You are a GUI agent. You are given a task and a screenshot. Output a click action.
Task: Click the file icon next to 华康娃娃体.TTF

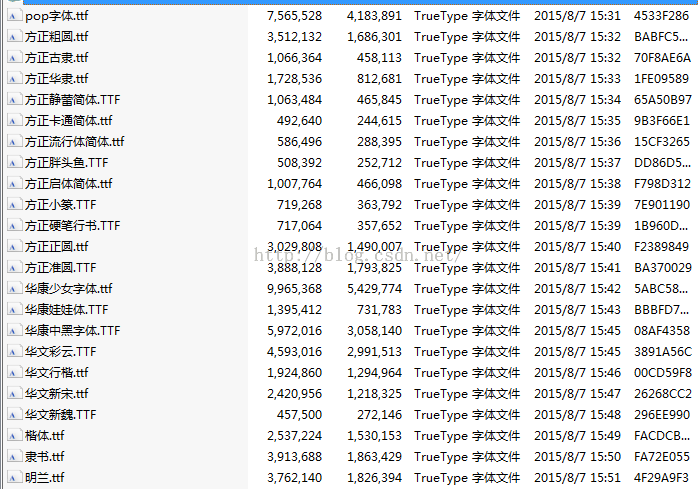pos(14,310)
